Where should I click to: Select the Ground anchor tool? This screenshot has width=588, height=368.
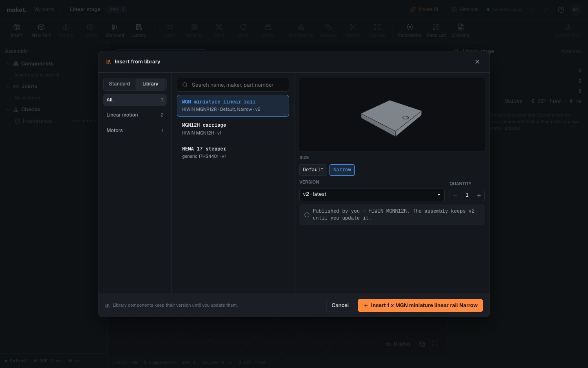coord(65,30)
